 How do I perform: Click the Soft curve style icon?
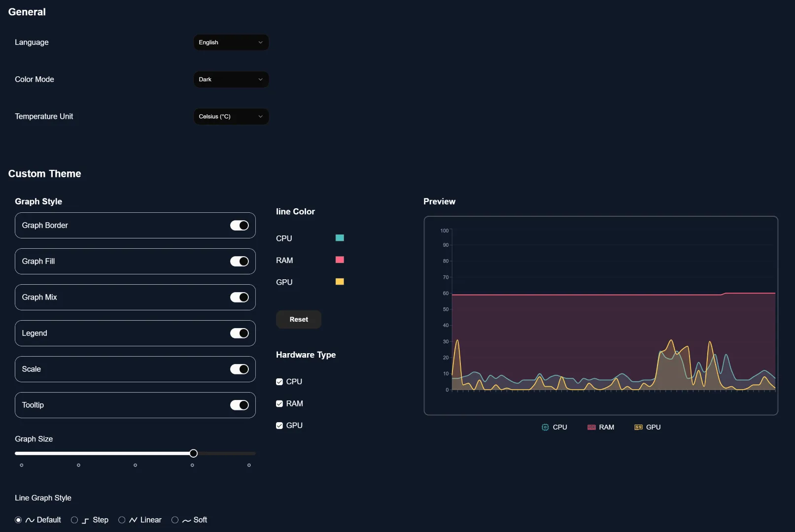pyautogui.click(x=186, y=520)
